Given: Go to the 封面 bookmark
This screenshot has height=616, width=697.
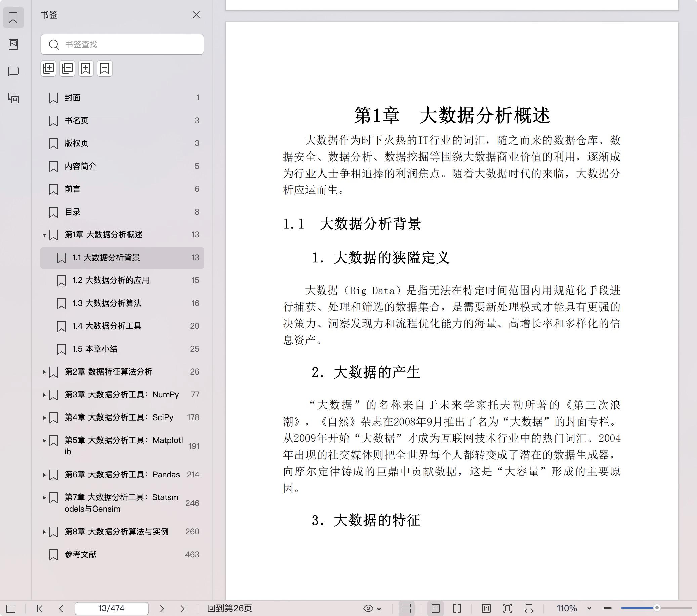Looking at the screenshot, I should pyautogui.click(x=122, y=98).
